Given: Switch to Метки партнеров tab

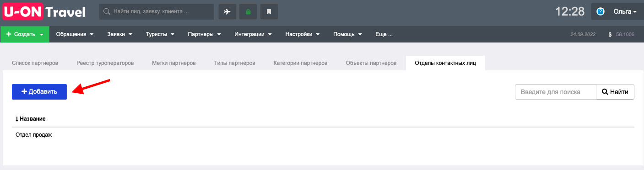Looking at the screenshot, I should (174, 63).
